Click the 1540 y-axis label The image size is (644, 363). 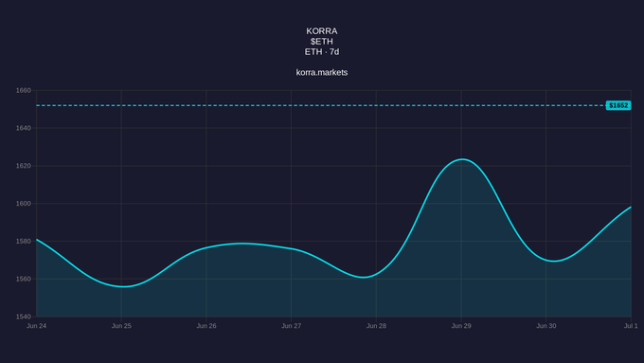pyautogui.click(x=24, y=317)
